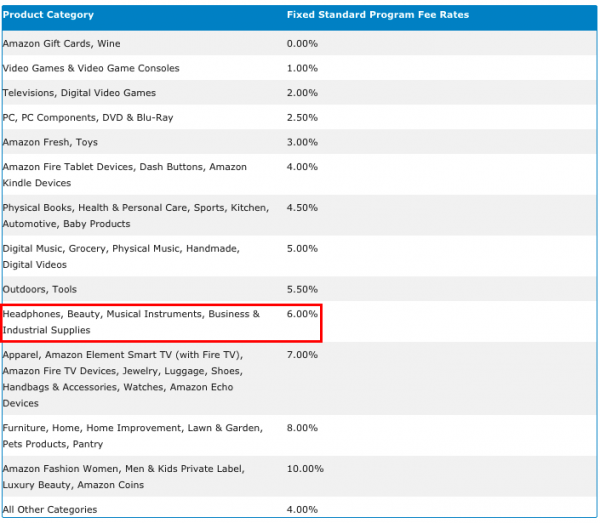This screenshot has height=523, width=600.
Task: Click the 'Fixed Standard Program Fee Rates' header
Action: coord(378,15)
